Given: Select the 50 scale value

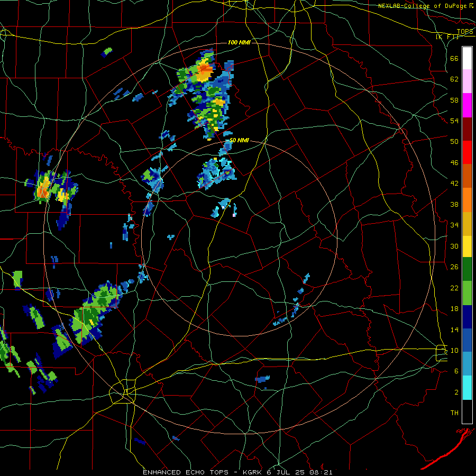Looking at the screenshot, I should pyautogui.click(x=454, y=141).
